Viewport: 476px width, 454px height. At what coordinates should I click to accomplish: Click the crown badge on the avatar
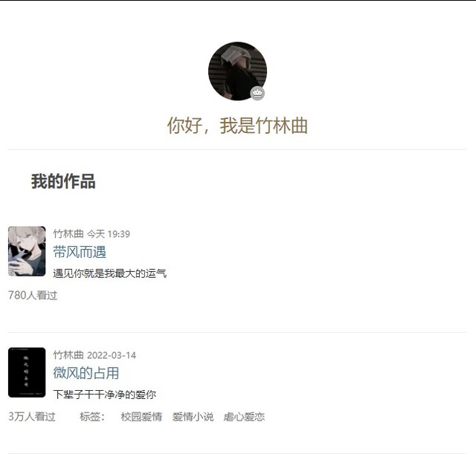pyautogui.click(x=257, y=94)
